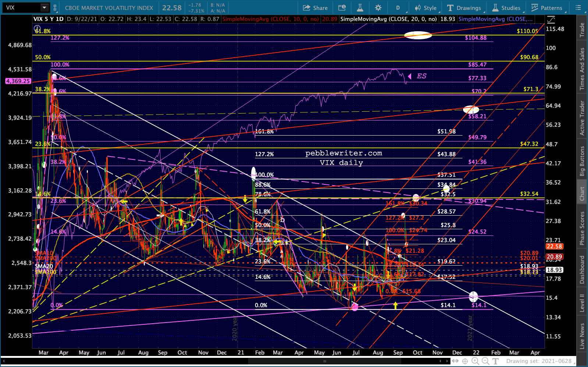Image resolution: width=588 pixels, height=367 pixels.
Task: Click the $104.88 magenta level label
Action: 476,38
